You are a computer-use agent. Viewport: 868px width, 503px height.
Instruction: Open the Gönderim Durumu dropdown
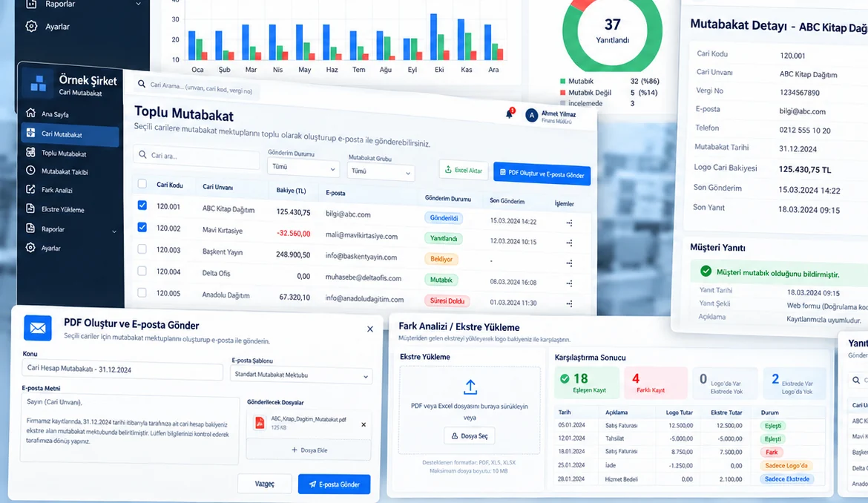click(303, 167)
